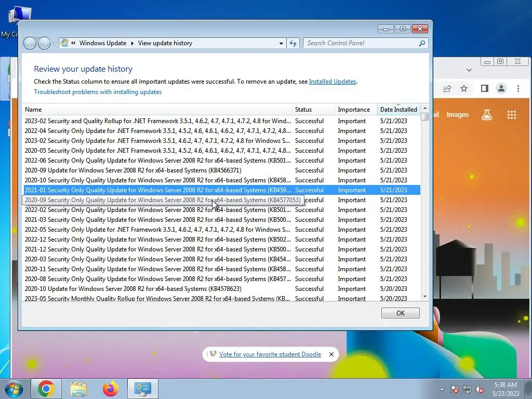Click Vote for your favorite student Doodle link
The height and width of the screenshot is (399, 532).
(x=270, y=354)
